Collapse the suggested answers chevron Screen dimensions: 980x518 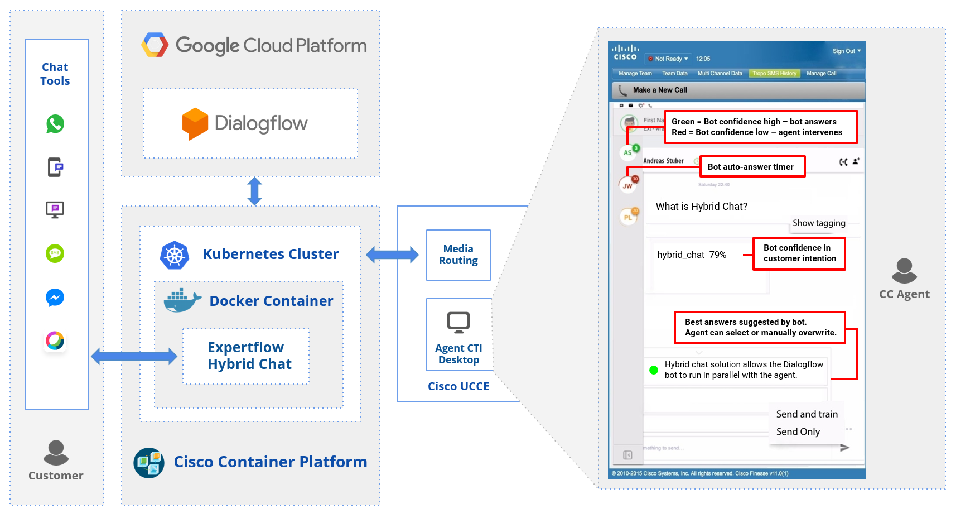pos(698,353)
